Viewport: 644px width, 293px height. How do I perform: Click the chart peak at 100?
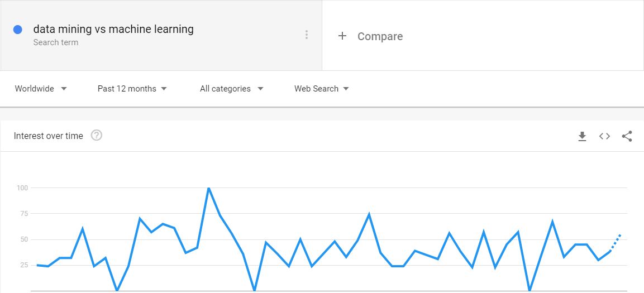(x=209, y=188)
